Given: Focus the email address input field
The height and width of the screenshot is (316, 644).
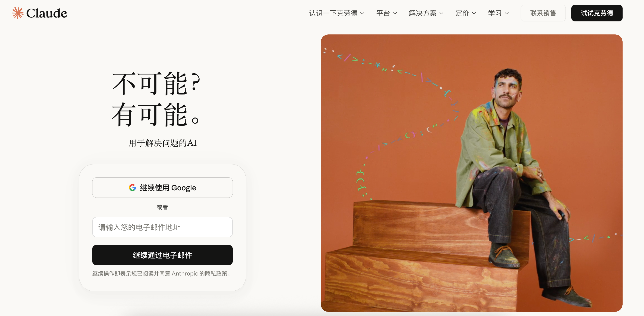Looking at the screenshot, I should pyautogui.click(x=163, y=227).
